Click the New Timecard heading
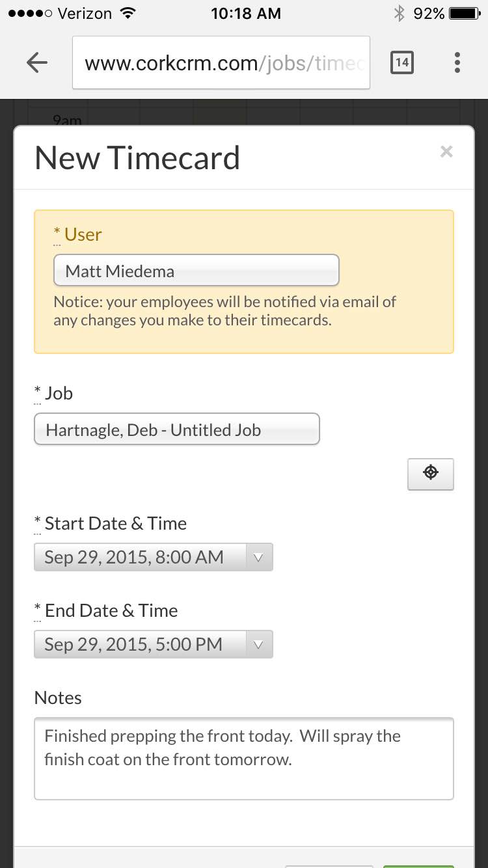Viewport: 488px width, 868px height. tap(137, 158)
